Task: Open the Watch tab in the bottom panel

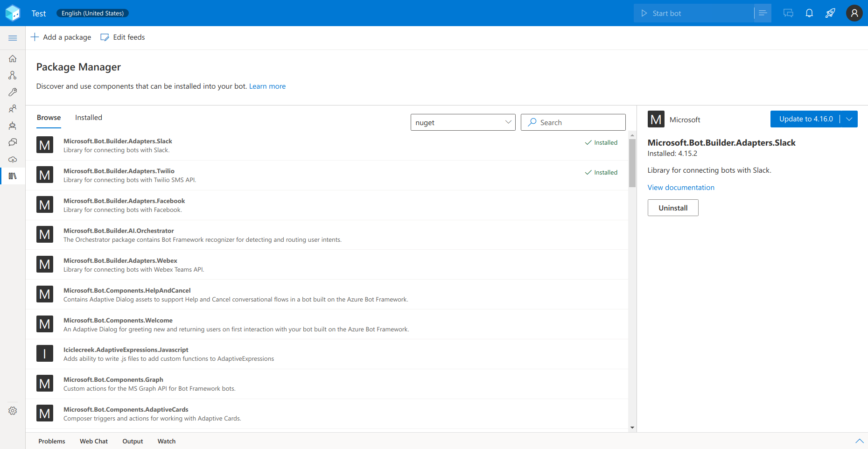Action: (167, 441)
